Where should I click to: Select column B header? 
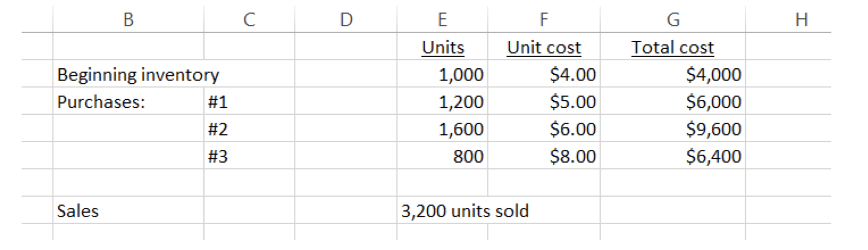click(128, 20)
